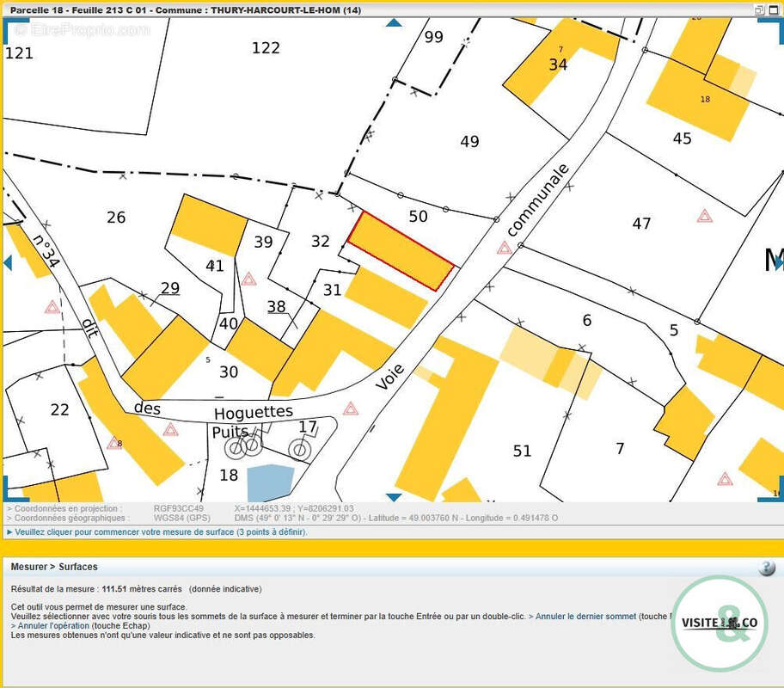Click the red triangle marker beside parcel 47
Image resolution: width=784 pixels, height=688 pixels.
click(x=705, y=216)
